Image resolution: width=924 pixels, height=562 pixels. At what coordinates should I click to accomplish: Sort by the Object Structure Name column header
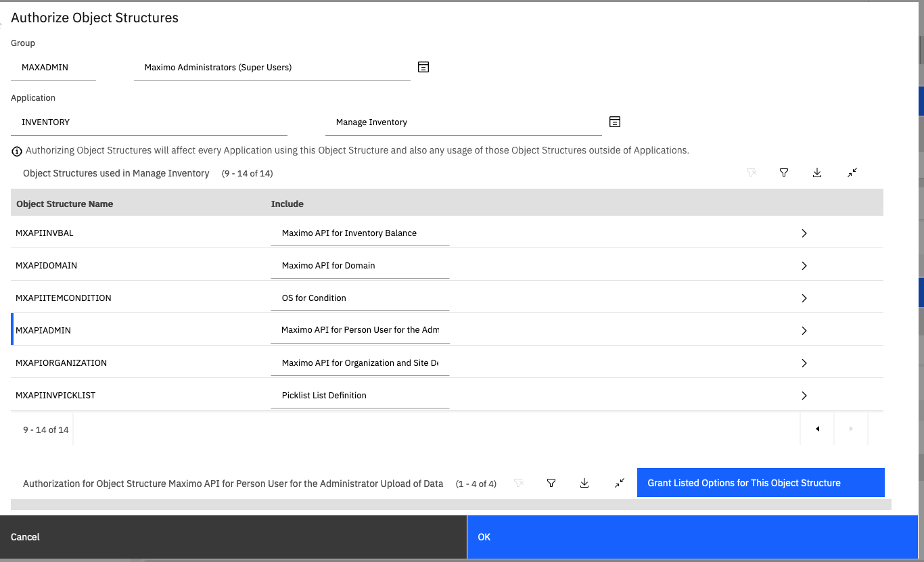[x=65, y=204]
